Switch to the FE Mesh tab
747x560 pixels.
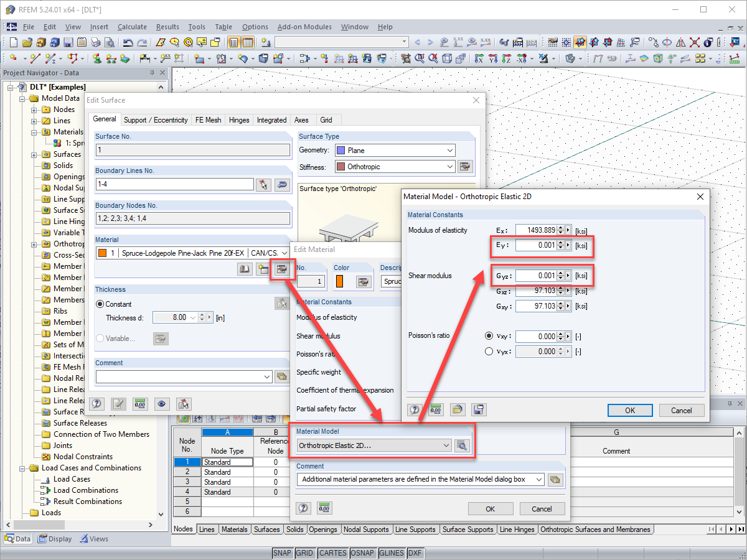[208, 120]
